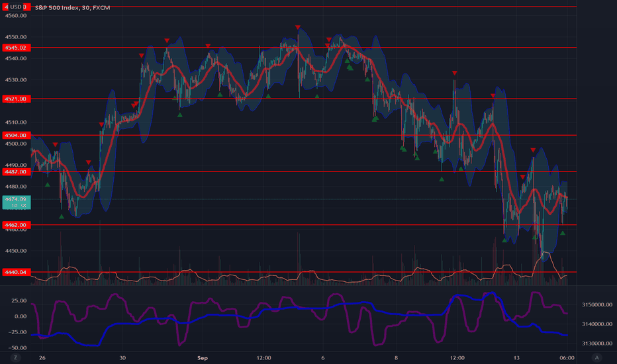Click the 4560.00 price axis value

point(16,16)
